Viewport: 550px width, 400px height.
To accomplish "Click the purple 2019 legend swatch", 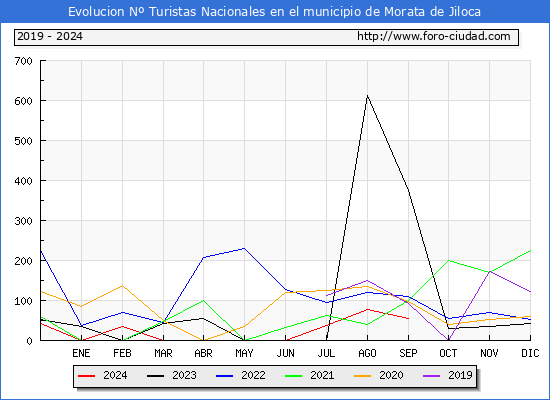I will (431, 376).
